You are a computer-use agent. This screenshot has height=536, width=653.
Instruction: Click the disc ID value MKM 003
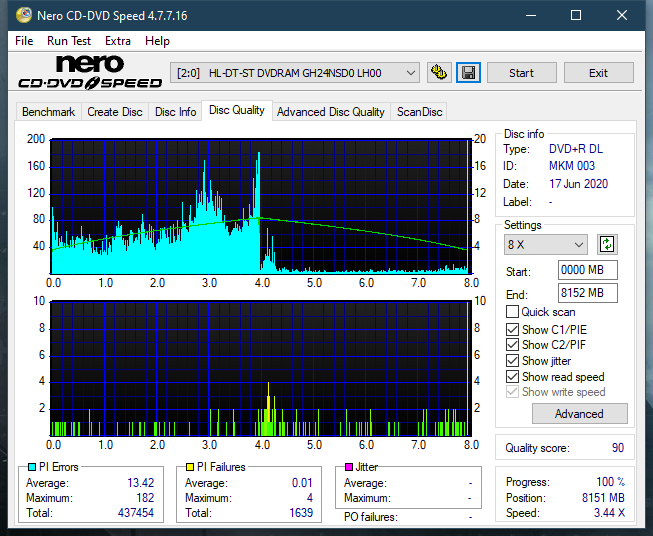572,166
